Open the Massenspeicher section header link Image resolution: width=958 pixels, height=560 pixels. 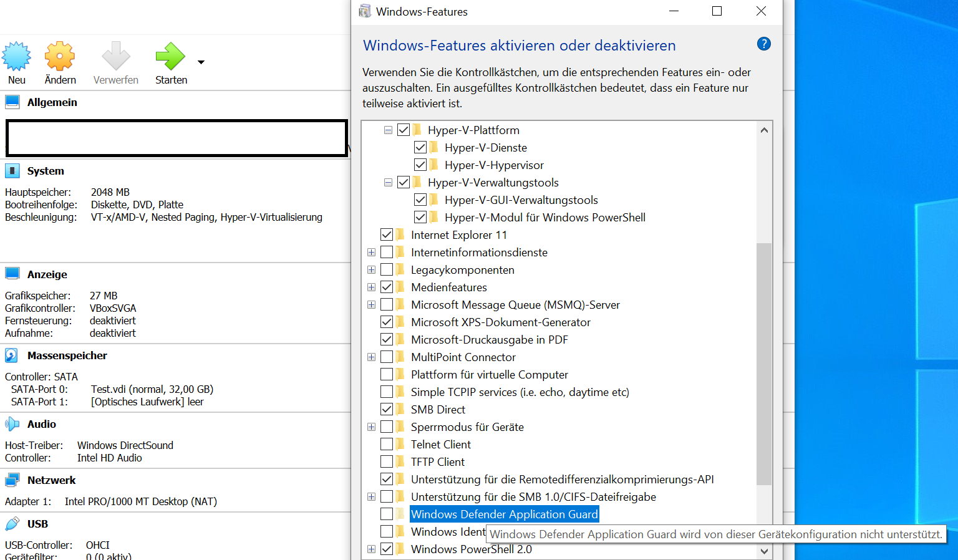[x=67, y=355]
